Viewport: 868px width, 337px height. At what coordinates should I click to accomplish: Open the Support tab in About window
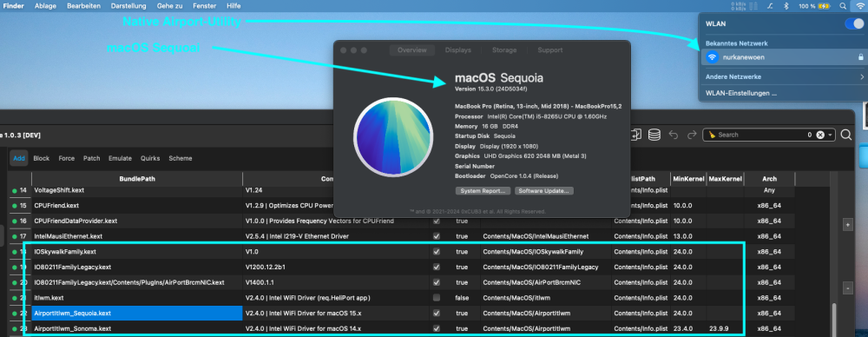pyautogui.click(x=549, y=50)
